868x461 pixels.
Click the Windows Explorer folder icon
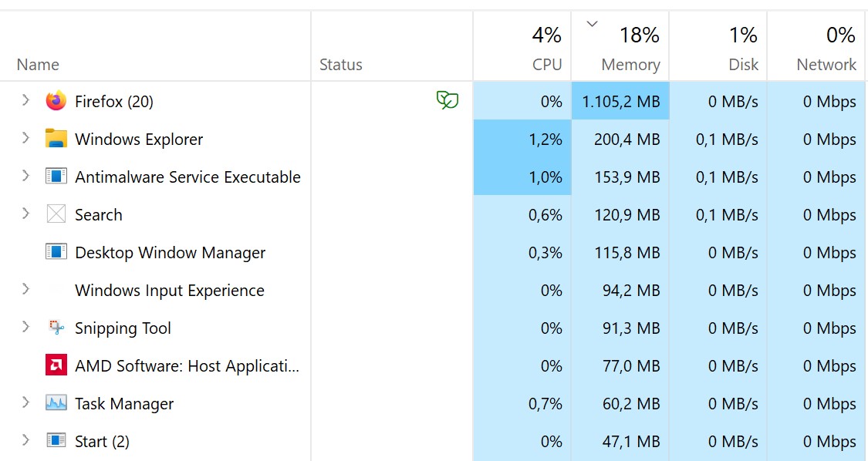(x=56, y=138)
